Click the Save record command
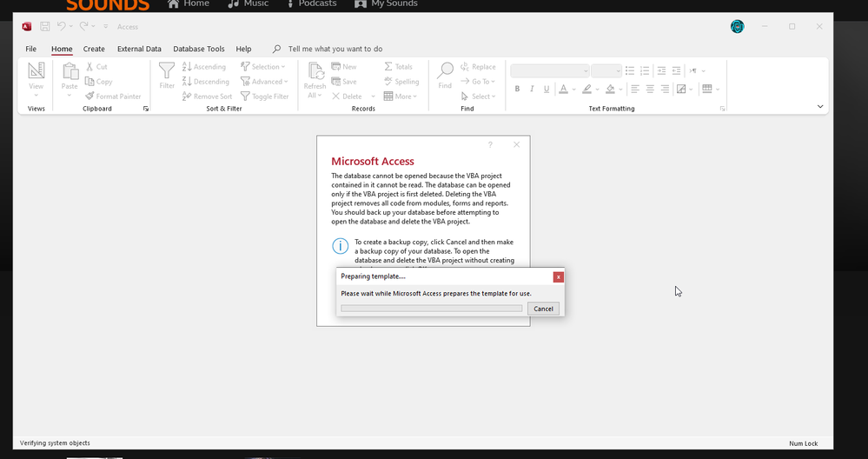The height and width of the screenshot is (459, 868). pyautogui.click(x=344, y=82)
